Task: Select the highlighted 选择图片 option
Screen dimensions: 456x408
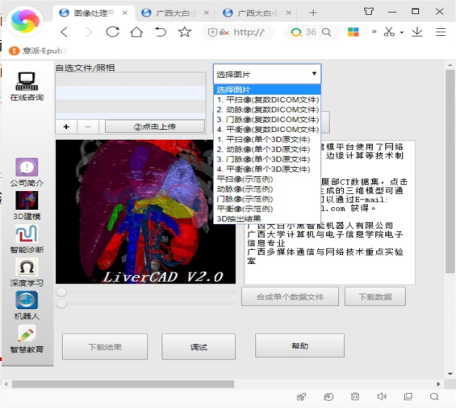Action: pos(267,90)
